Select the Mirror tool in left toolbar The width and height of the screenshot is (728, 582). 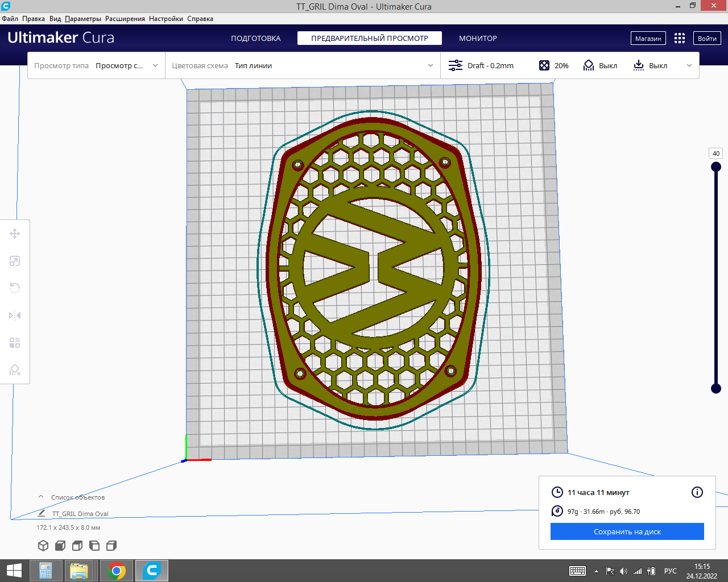[15, 315]
